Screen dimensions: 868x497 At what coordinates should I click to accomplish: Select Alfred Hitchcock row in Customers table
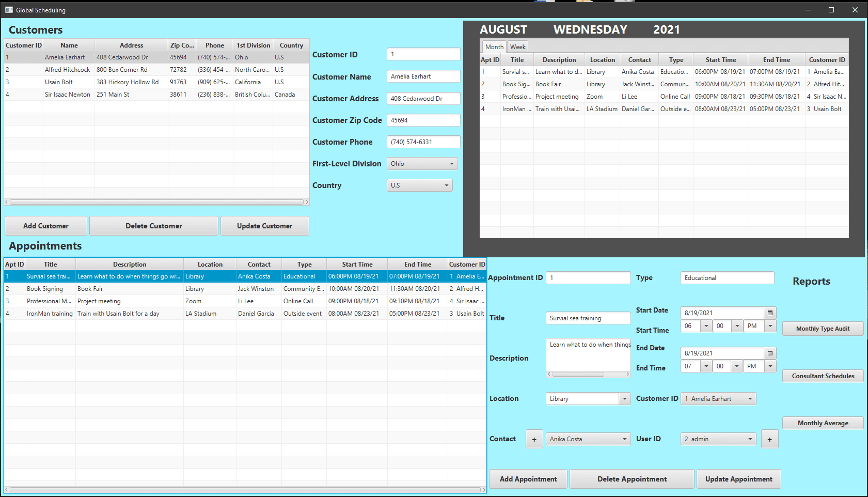[157, 70]
